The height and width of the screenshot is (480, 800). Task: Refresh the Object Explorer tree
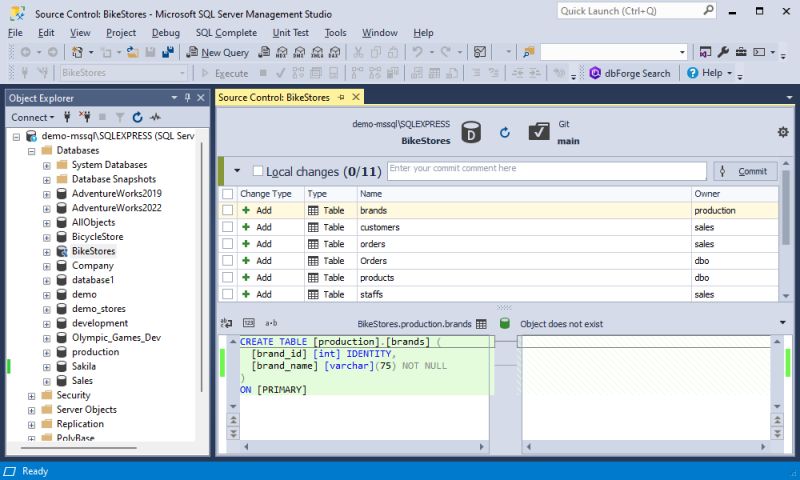pos(137,117)
